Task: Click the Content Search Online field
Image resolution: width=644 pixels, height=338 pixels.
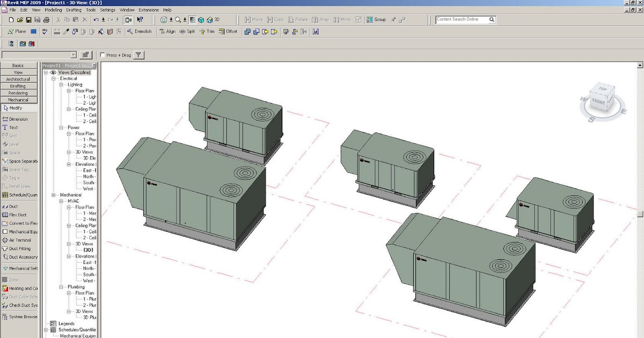Action: pyautogui.click(x=461, y=19)
